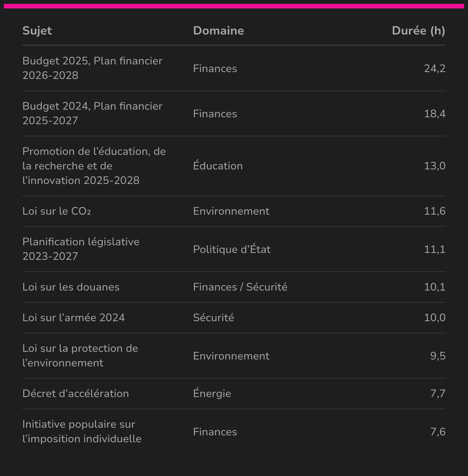Select the Décret d'accélération subject
This screenshot has height=476, width=468.
76,394
